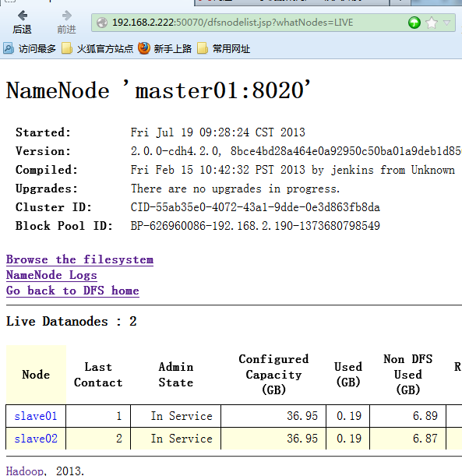
Task: Click the heading NameNode 'master01:8020'
Action: tap(158, 90)
